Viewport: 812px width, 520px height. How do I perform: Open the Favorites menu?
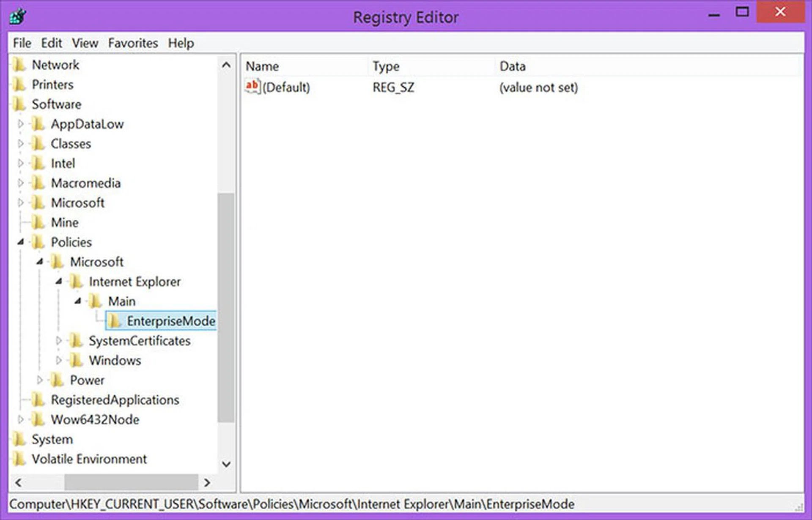point(133,43)
